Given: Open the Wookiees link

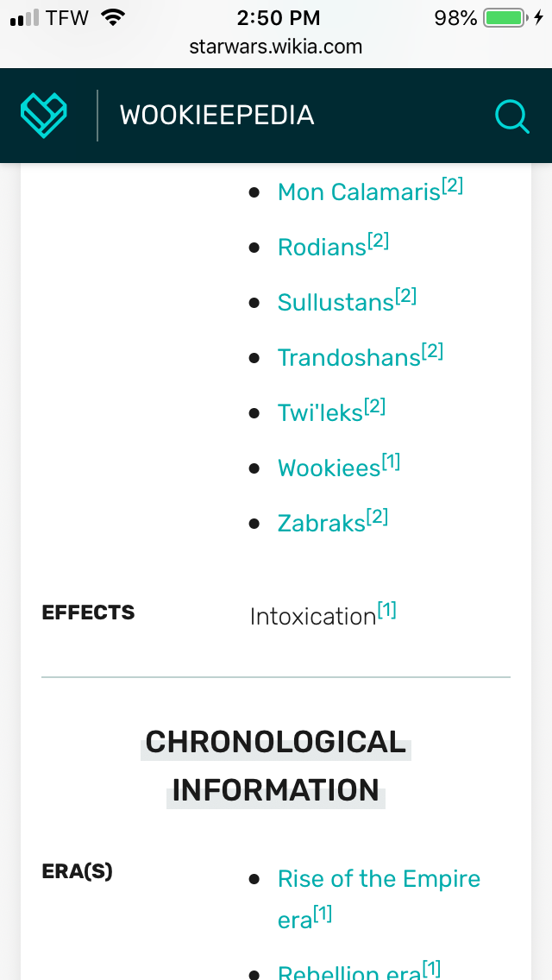Looking at the screenshot, I should point(329,468).
